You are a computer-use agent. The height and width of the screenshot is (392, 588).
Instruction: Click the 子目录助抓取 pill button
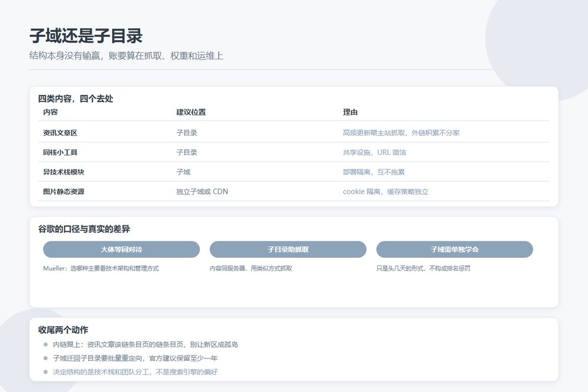(x=288, y=250)
